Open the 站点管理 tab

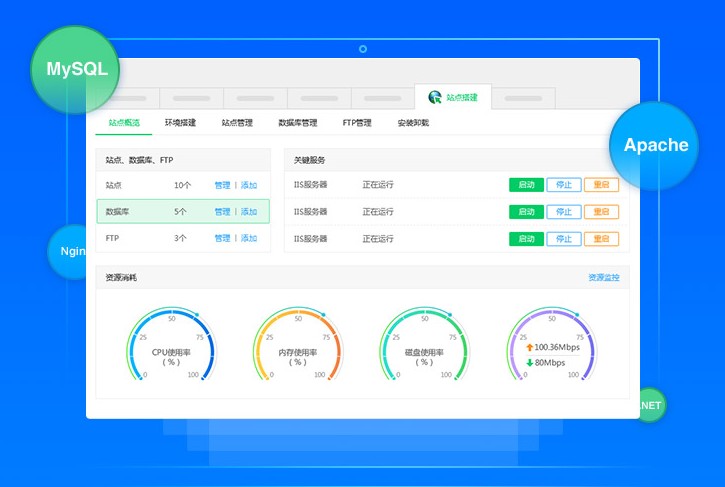[237, 123]
